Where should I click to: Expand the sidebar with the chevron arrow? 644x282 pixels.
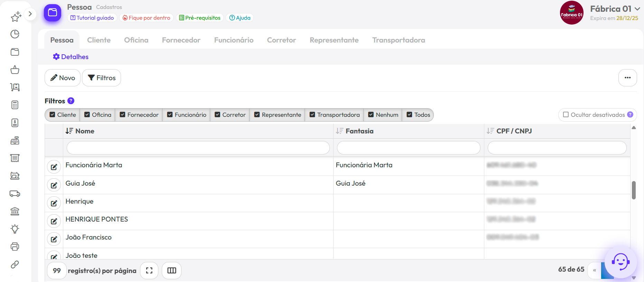tap(30, 14)
